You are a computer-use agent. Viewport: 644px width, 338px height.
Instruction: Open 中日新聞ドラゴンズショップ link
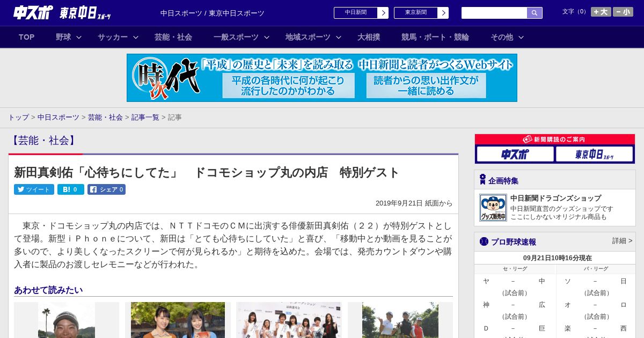pos(555,198)
